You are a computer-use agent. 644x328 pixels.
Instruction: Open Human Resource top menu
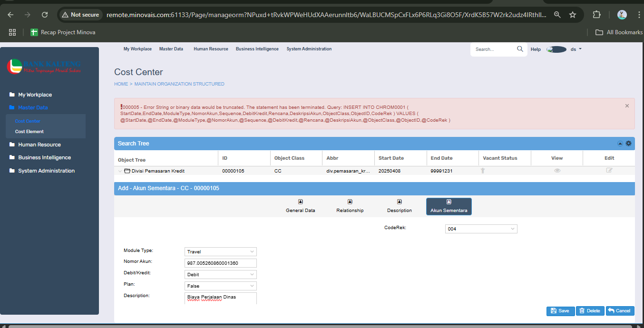[211, 49]
